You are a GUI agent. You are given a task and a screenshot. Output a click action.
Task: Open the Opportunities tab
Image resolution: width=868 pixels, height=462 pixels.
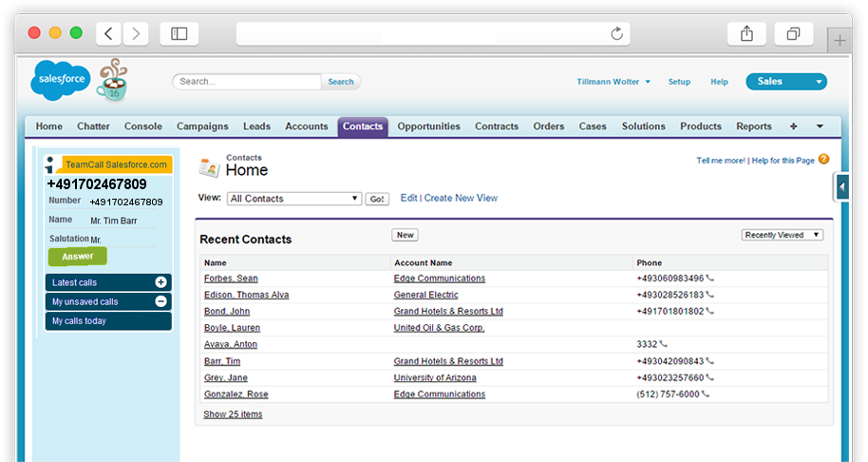(429, 126)
